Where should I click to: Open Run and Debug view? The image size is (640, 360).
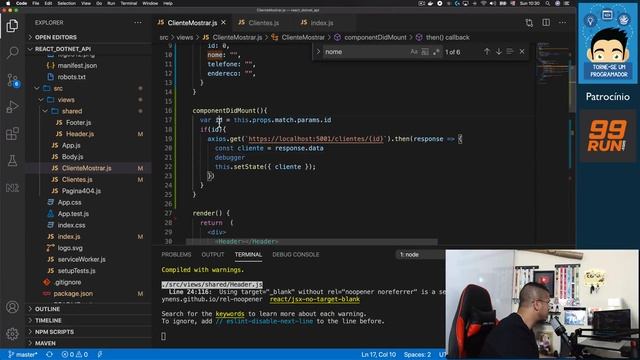tap(12, 107)
